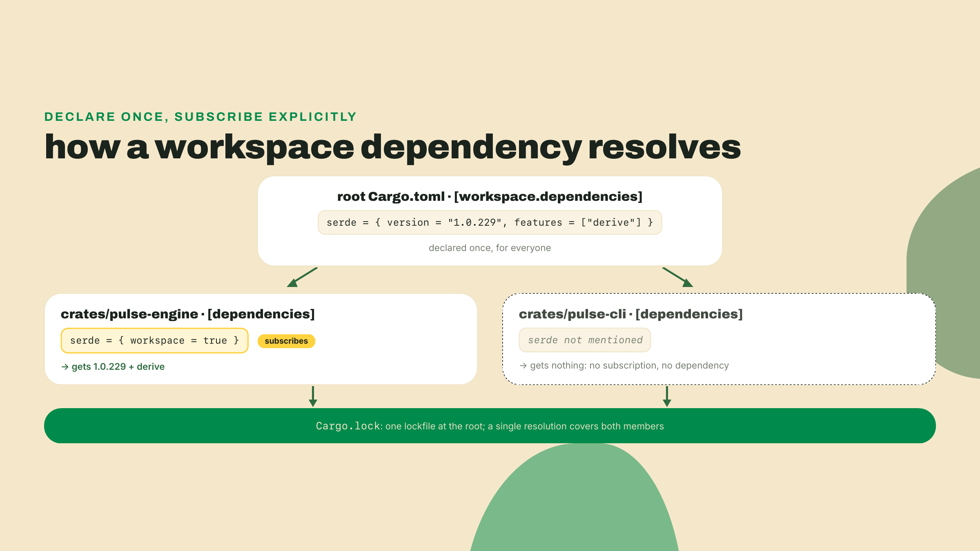Select 'gets nothing: no subscription, no dependency' text
980x551 pixels.
coord(629,365)
